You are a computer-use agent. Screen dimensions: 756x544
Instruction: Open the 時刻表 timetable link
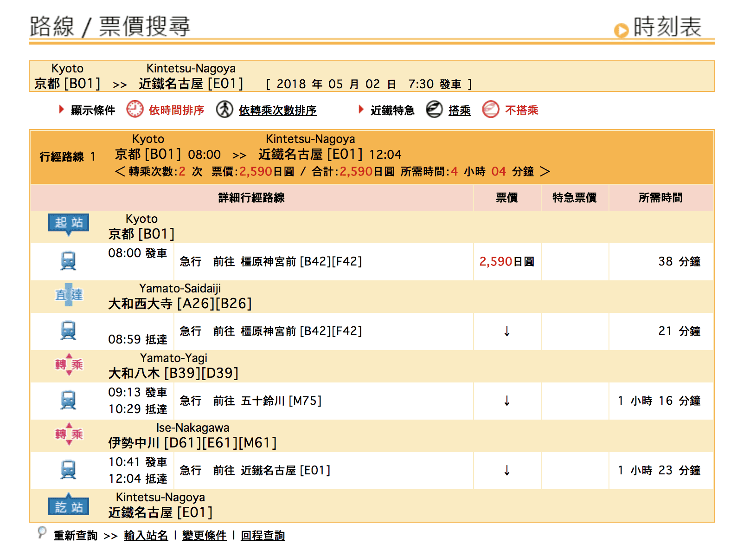click(x=667, y=27)
